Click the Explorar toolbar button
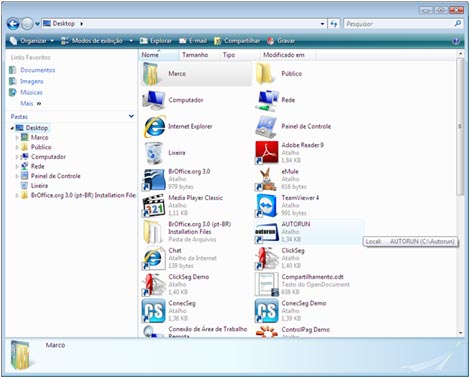This screenshot has width=470, height=378. pyautogui.click(x=156, y=41)
